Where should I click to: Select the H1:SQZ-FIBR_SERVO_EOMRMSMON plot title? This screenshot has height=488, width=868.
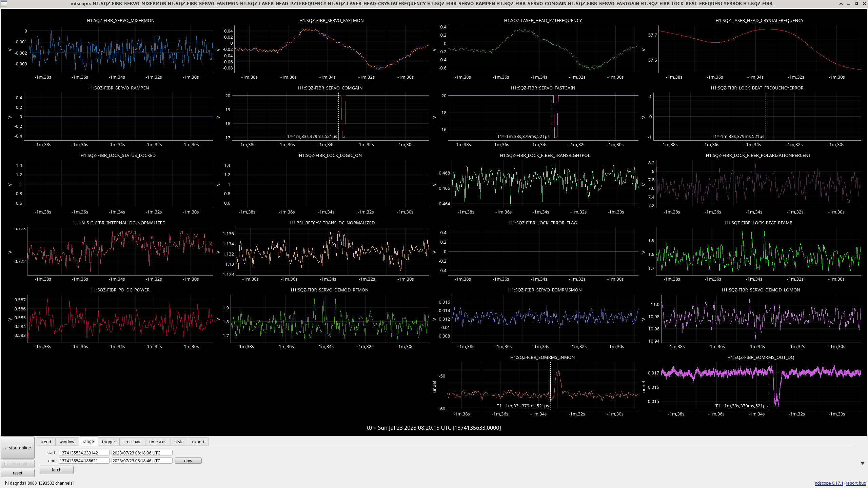[x=545, y=290]
